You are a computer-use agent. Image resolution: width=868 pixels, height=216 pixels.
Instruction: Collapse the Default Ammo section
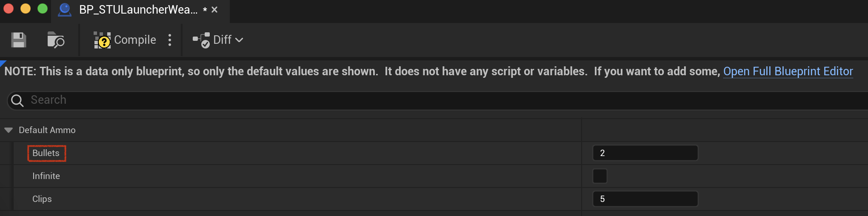(9, 130)
